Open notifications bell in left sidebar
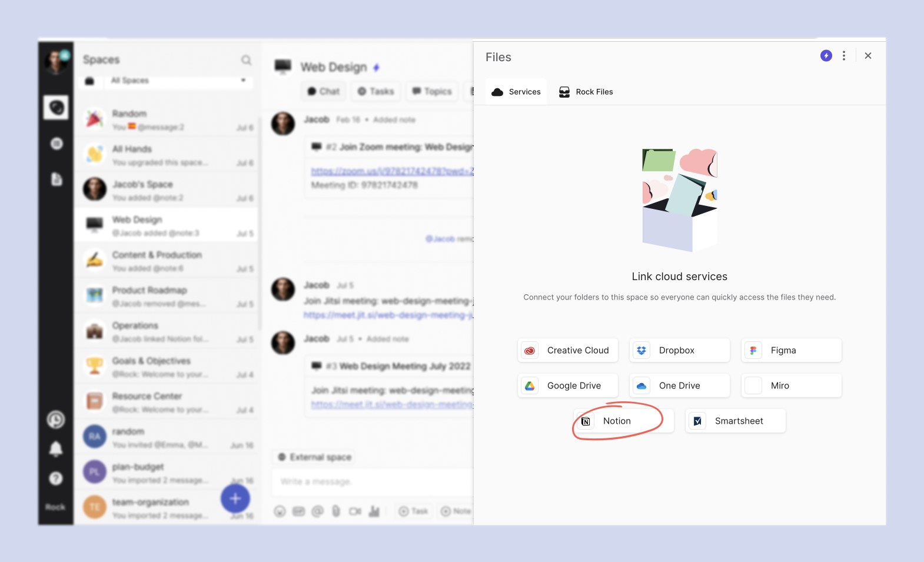 [x=56, y=450]
